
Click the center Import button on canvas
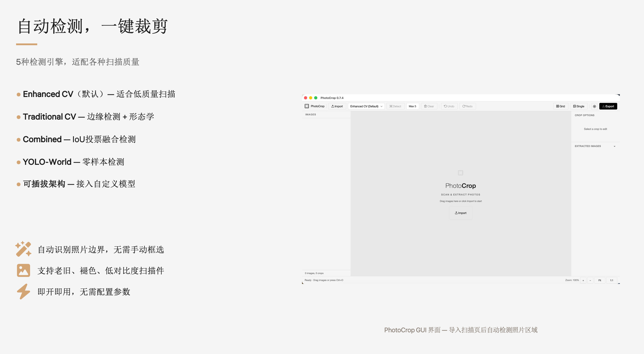[461, 213]
